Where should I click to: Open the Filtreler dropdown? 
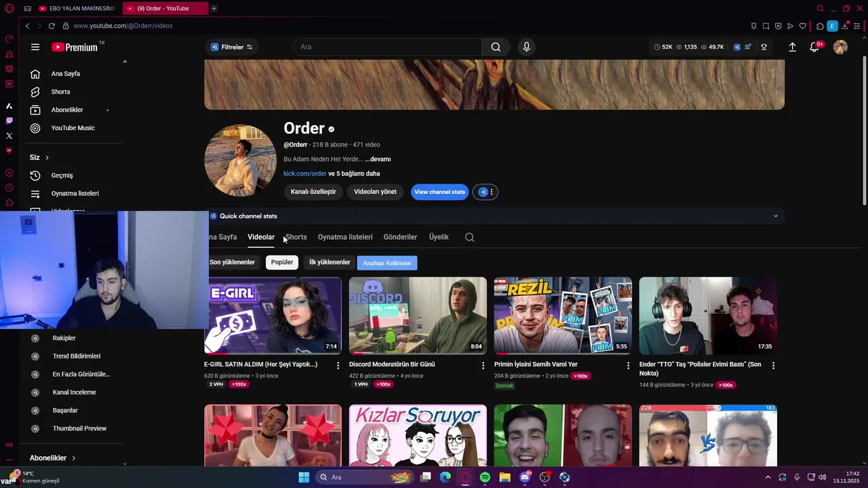coord(232,47)
